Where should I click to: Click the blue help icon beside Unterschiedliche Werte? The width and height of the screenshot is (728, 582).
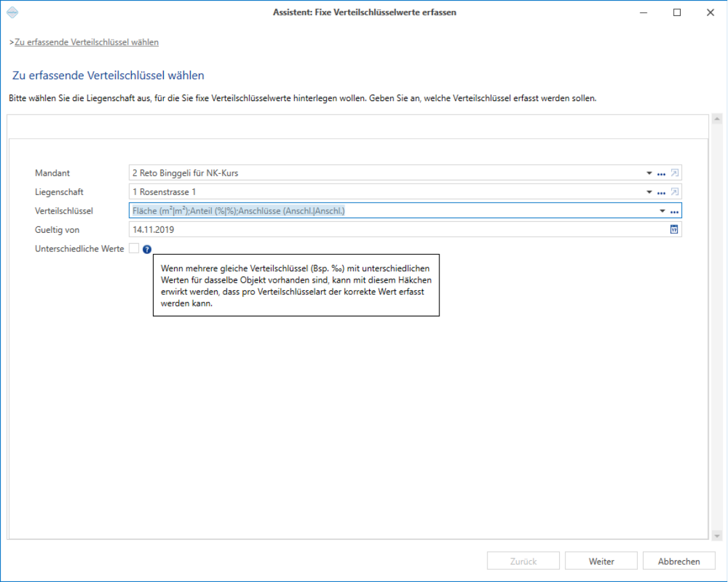click(146, 249)
